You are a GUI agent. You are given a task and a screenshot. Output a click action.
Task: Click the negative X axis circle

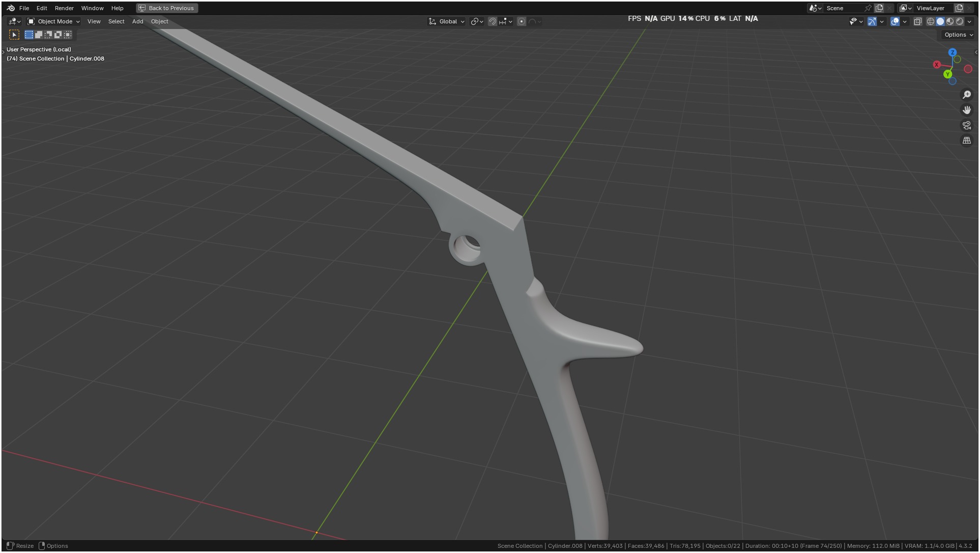(968, 69)
